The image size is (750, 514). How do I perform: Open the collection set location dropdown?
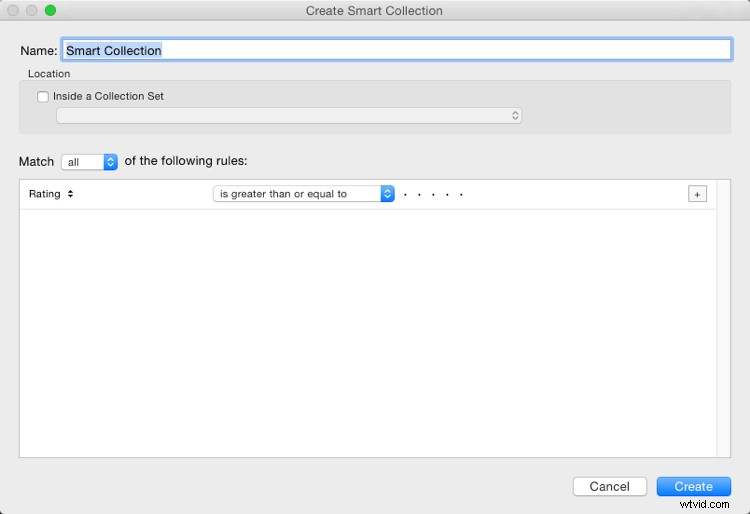tap(289, 115)
